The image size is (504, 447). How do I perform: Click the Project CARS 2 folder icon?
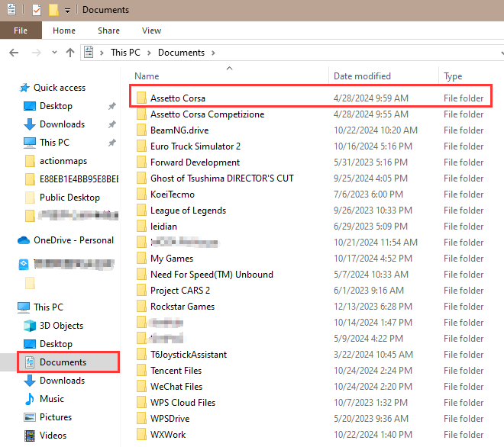click(141, 291)
